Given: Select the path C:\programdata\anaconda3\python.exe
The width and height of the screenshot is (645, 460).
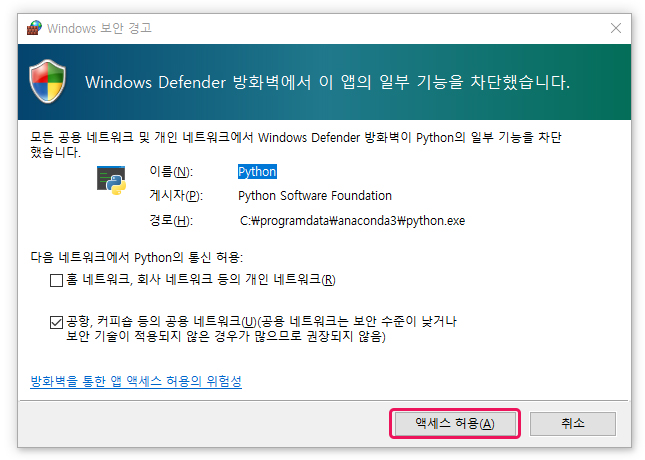Looking at the screenshot, I should pyautogui.click(x=352, y=221).
